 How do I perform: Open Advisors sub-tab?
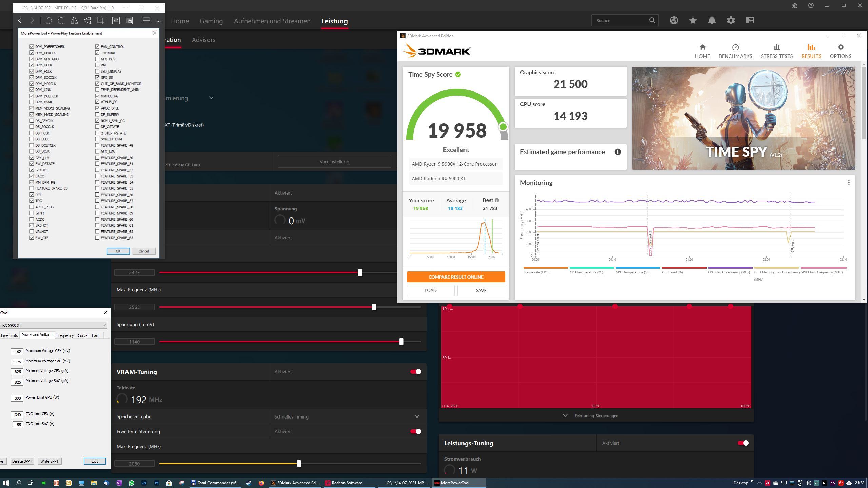pyautogui.click(x=203, y=40)
